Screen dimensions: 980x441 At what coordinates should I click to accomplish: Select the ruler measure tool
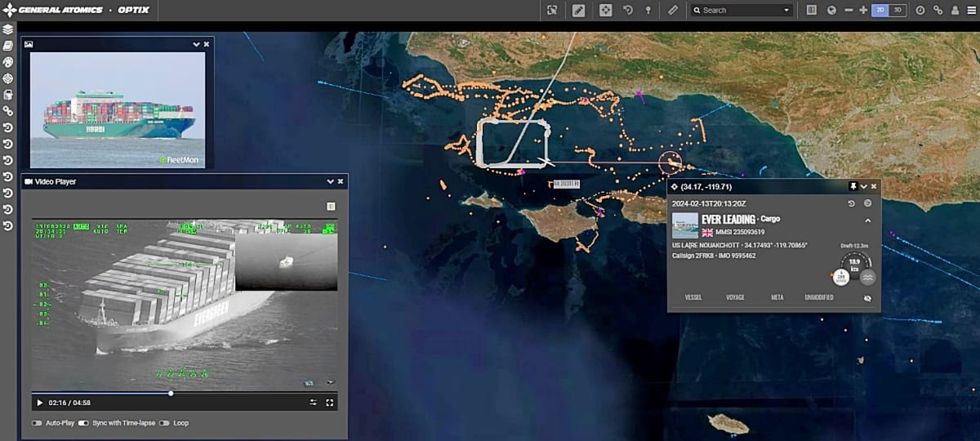point(673,10)
